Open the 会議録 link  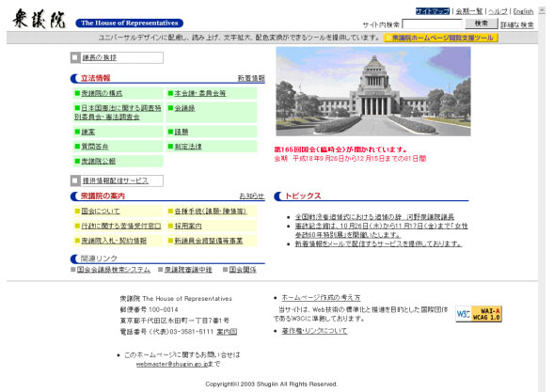click(x=184, y=108)
